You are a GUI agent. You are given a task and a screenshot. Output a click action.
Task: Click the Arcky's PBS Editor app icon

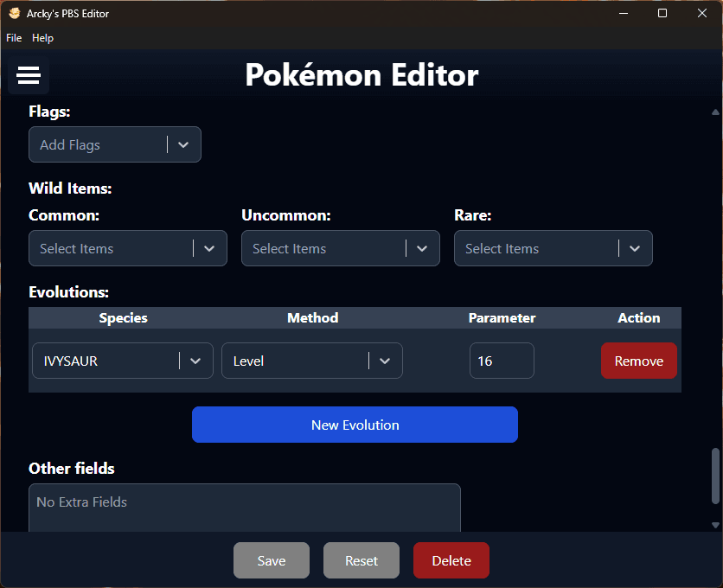click(x=15, y=14)
